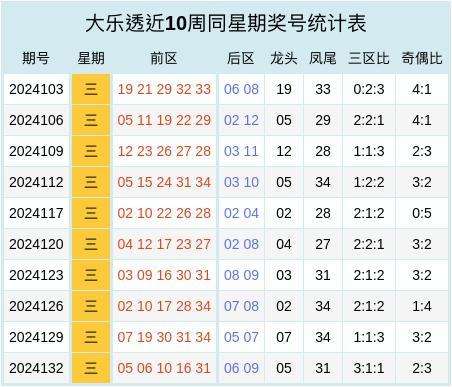This screenshot has height=387, width=452.
Task: Click the 0:5 odd-even ratio cell
Action: [x=422, y=213]
